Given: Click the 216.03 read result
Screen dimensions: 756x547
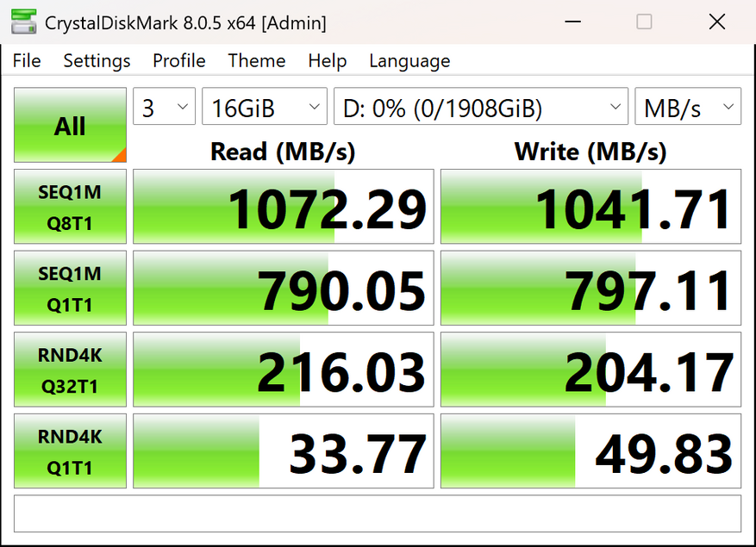Looking at the screenshot, I should 284,370.
